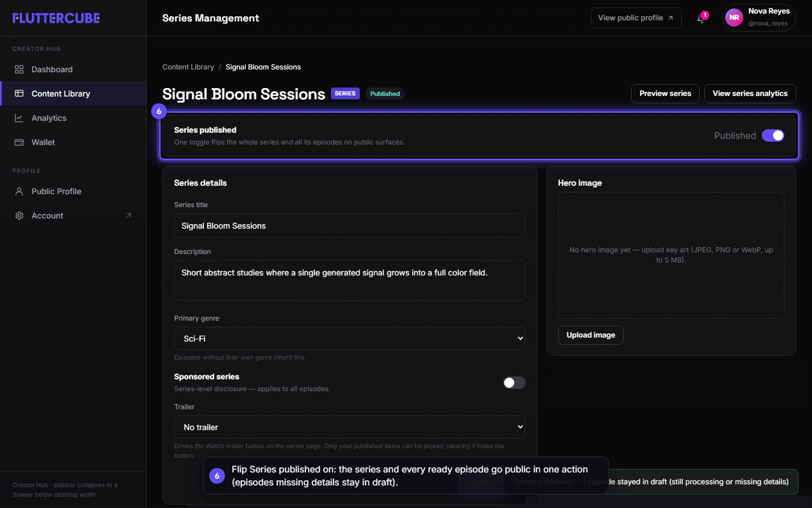Viewport: 812px width, 508px height.
Task: Click into the Description text area
Action: click(350, 281)
